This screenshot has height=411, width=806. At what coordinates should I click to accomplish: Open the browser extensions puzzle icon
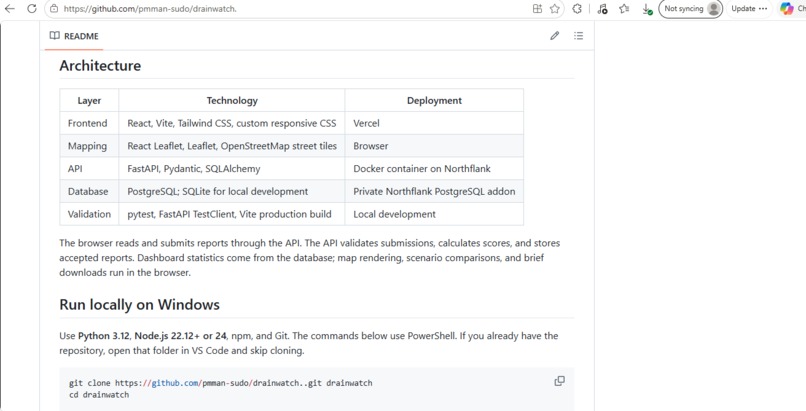(x=577, y=9)
